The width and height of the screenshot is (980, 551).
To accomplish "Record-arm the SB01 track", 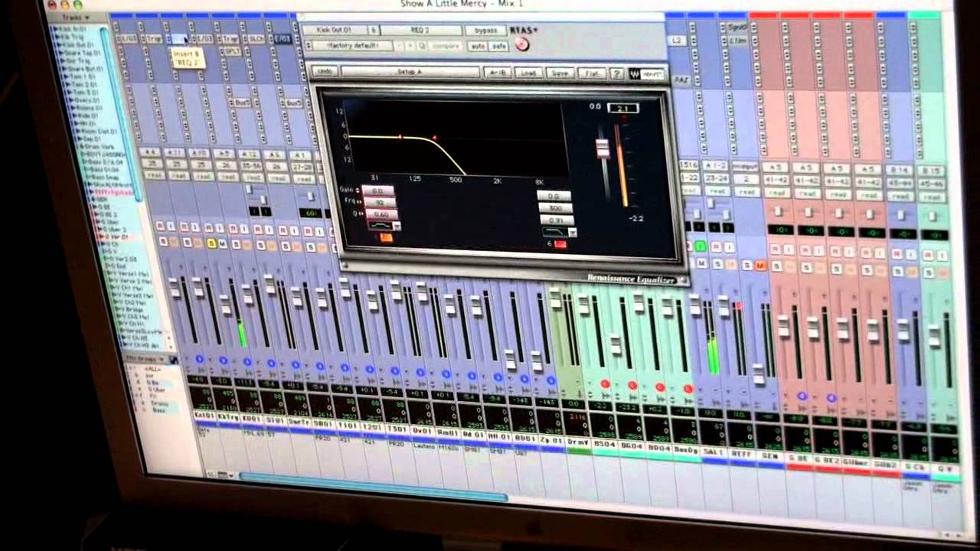I will click(x=283, y=230).
